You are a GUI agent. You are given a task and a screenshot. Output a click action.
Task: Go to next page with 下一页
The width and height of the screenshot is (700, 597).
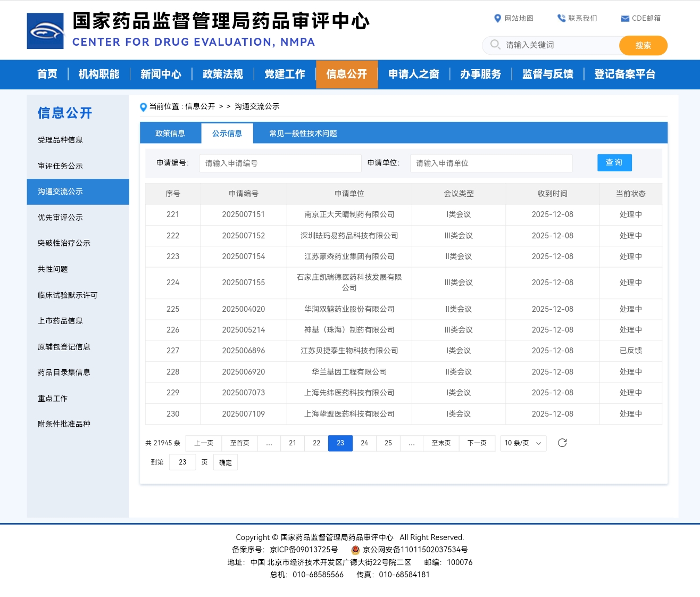click(477, 443)
